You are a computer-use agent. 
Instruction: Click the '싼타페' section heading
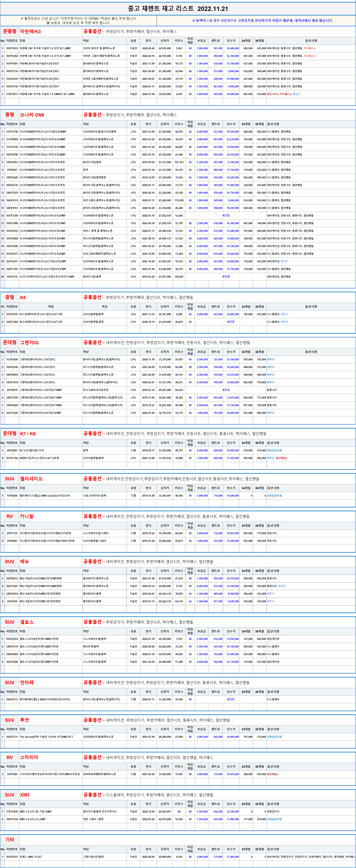[27, 682]
